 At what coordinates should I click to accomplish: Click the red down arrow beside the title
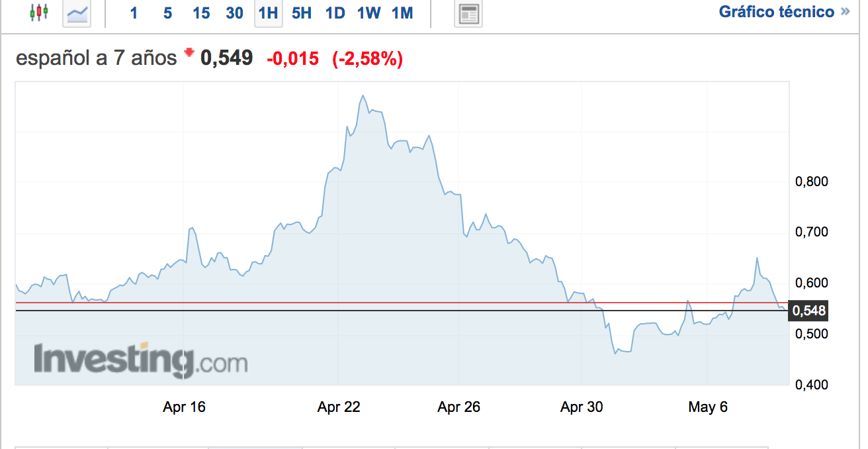click(189, 53)
